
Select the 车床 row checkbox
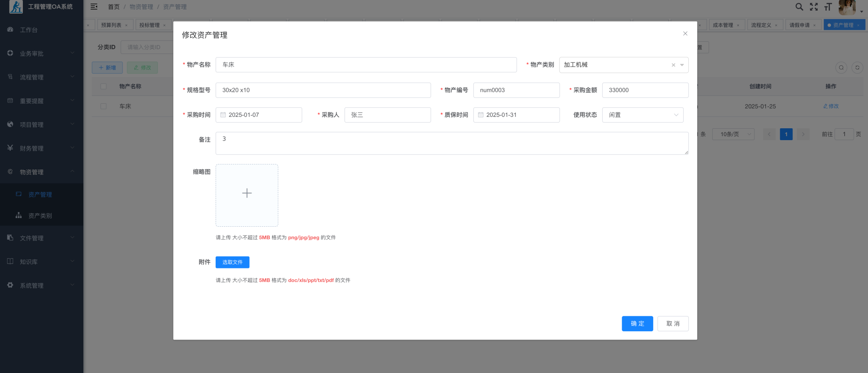tap(103, 106)
